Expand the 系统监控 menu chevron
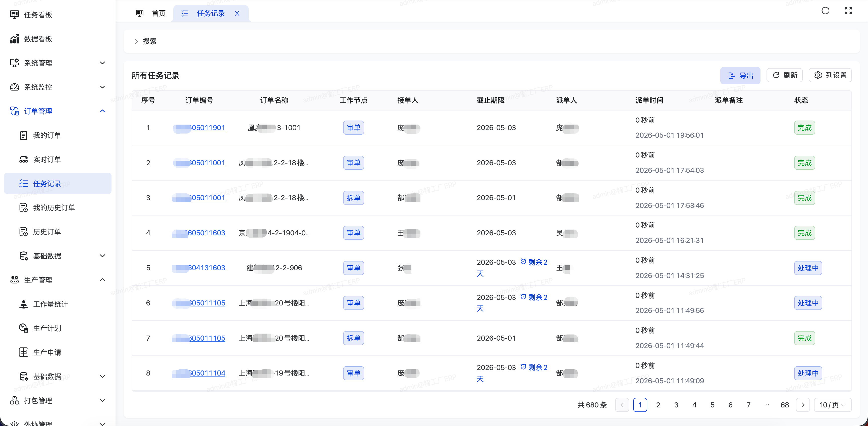Screen dimensions: 868x426 pos(102,87)
